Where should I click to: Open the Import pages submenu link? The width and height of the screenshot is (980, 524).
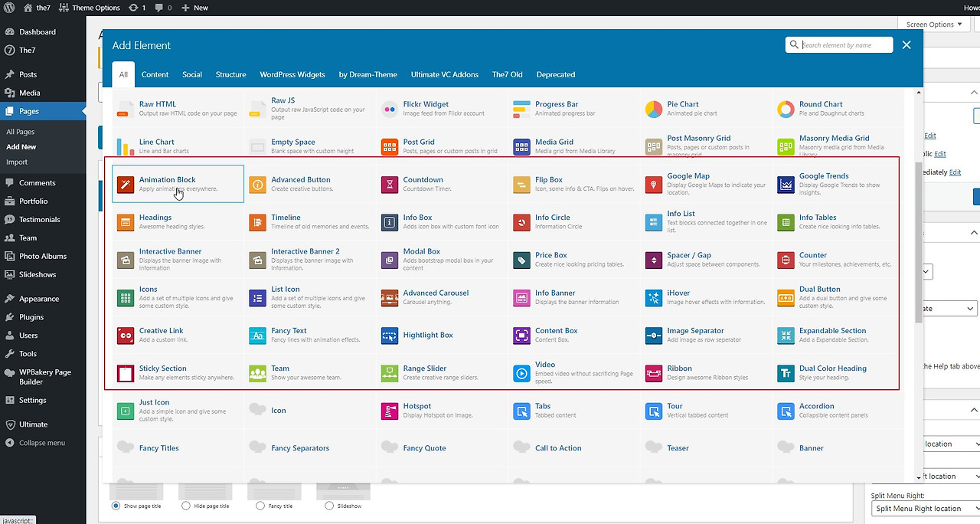coord(17,162)
